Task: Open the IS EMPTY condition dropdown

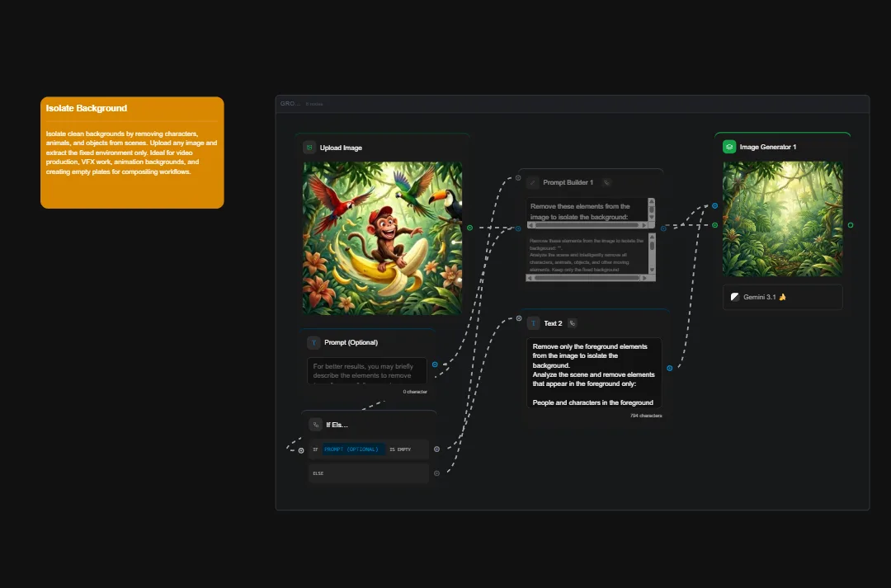Action: coord(402,449)
